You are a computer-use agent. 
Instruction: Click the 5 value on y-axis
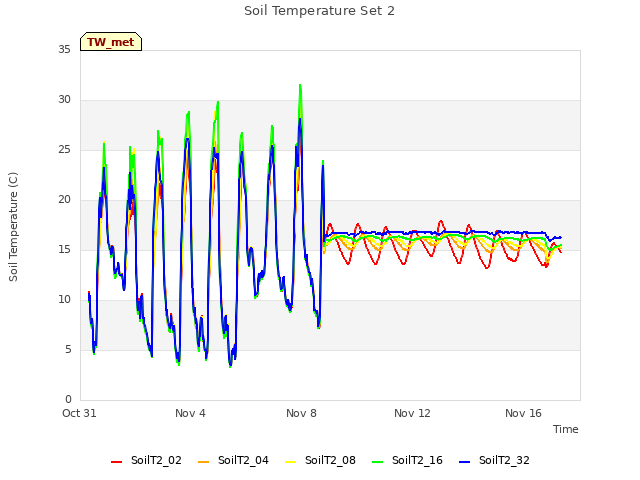tap(68, 350)
